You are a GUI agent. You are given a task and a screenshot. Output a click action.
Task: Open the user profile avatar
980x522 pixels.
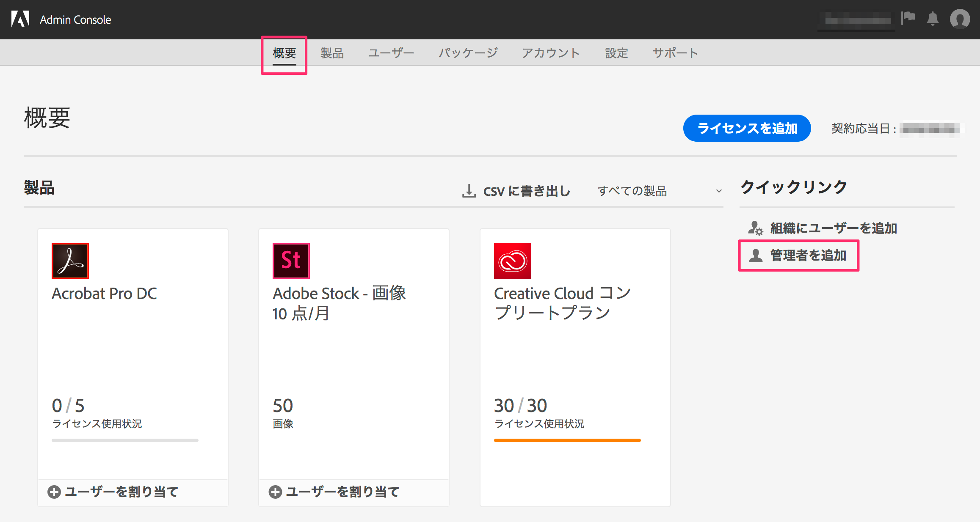click(x=960, y=19)
